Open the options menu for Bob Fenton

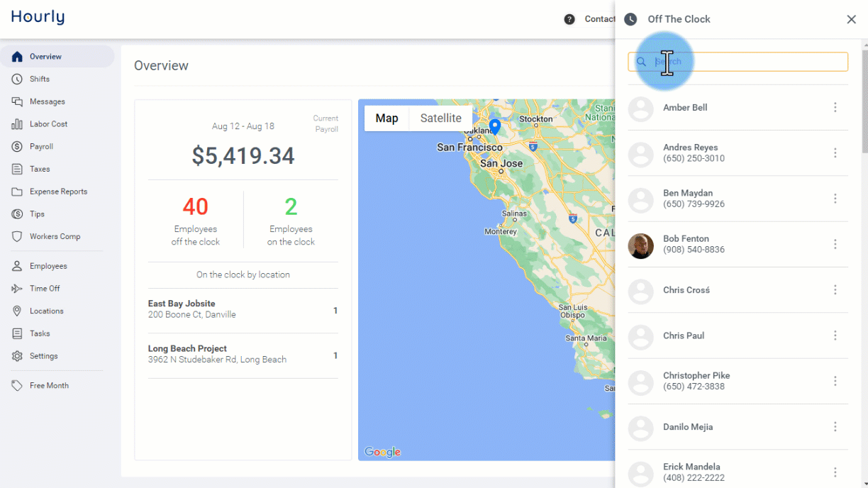click(x=835, y=244)
